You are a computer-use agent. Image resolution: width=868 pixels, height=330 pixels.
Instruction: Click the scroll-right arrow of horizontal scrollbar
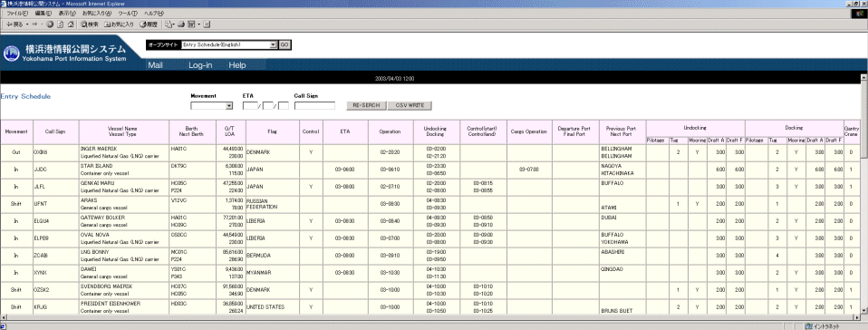pos(857,317)
